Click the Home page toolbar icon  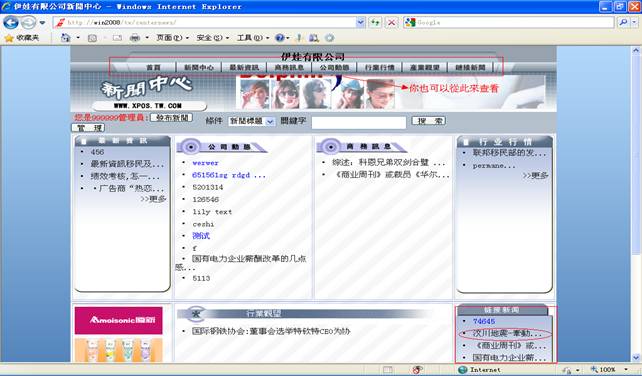(x=66, y=38)
